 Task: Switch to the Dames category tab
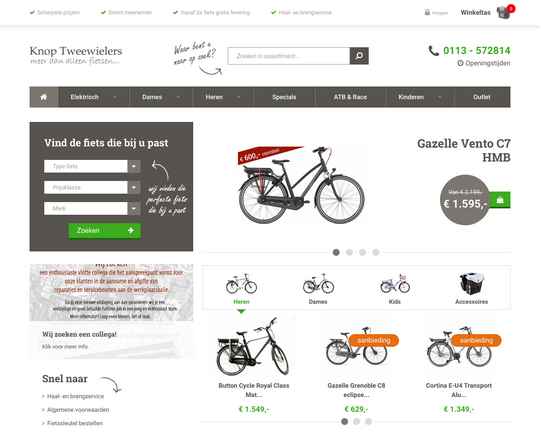[x=318, y=288]
